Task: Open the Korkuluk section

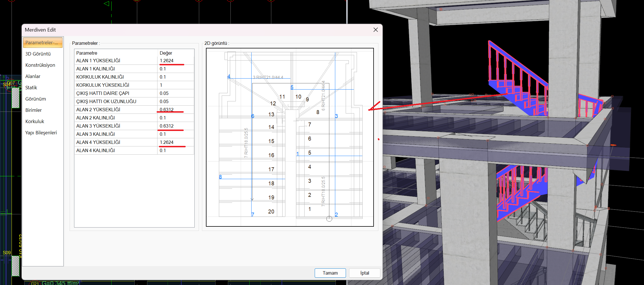Action: [35, 121]
